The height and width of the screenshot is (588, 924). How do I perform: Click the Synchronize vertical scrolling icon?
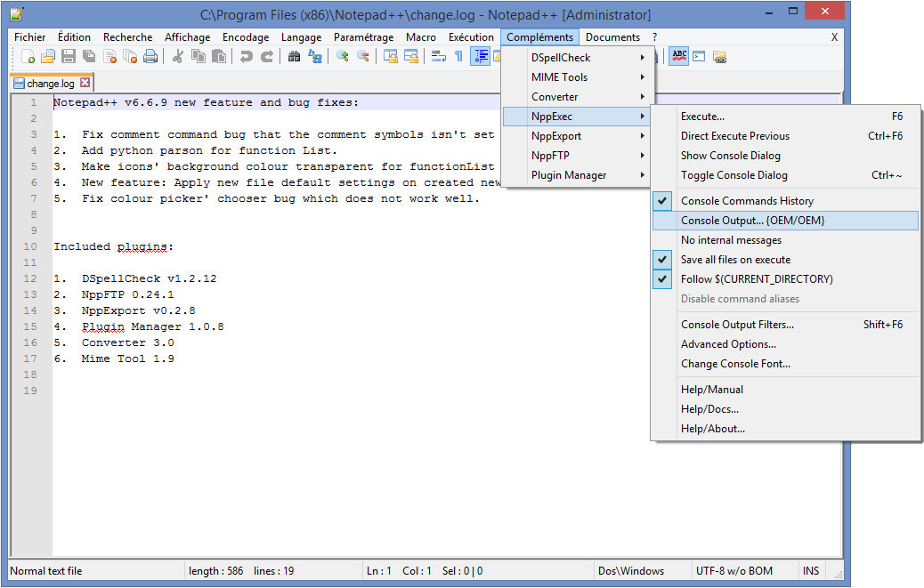coord(390,57)
